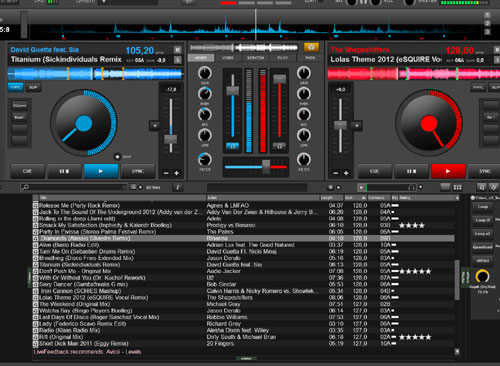Switch to the PADS tab
This screenshot has height=366, width=500.
(310, 58)
